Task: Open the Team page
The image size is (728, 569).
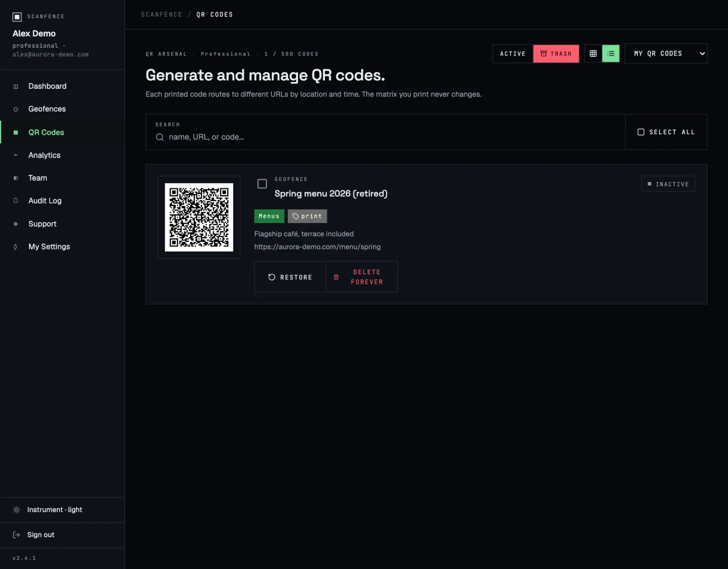Action: point(62,178)
